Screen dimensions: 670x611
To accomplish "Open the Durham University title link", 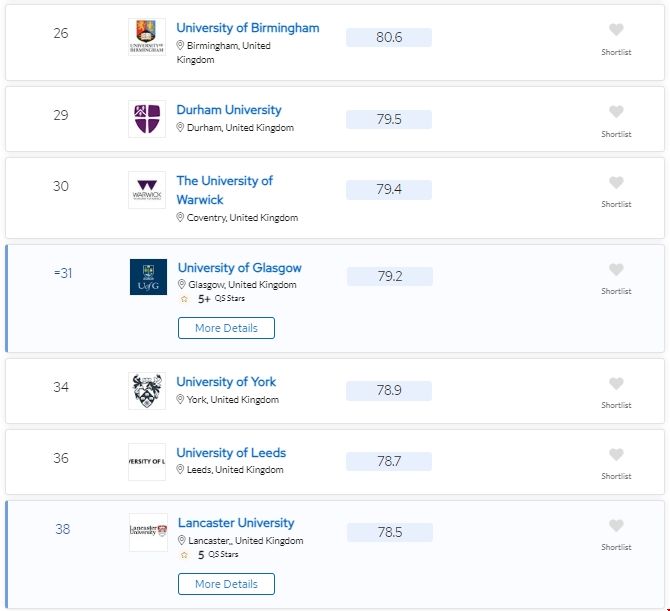I will [x=229, y=110].
